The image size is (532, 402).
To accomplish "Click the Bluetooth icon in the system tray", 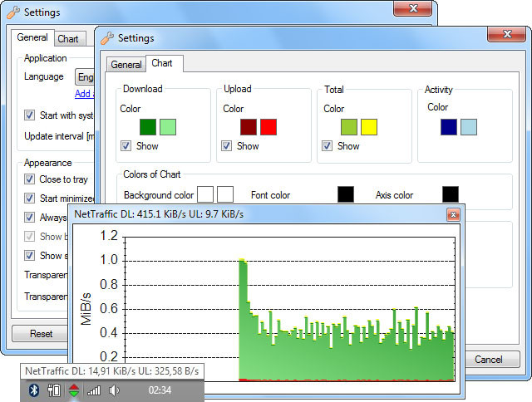I will pos(34,390).
